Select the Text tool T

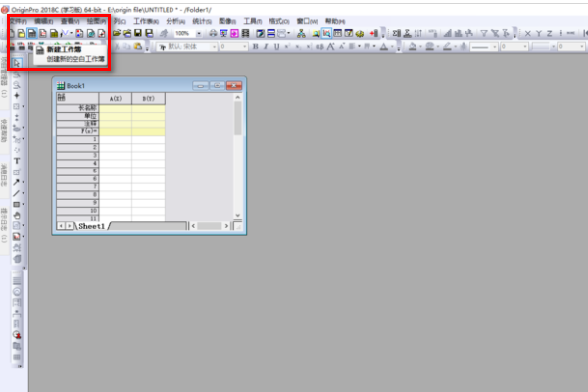tap(16, 161)
